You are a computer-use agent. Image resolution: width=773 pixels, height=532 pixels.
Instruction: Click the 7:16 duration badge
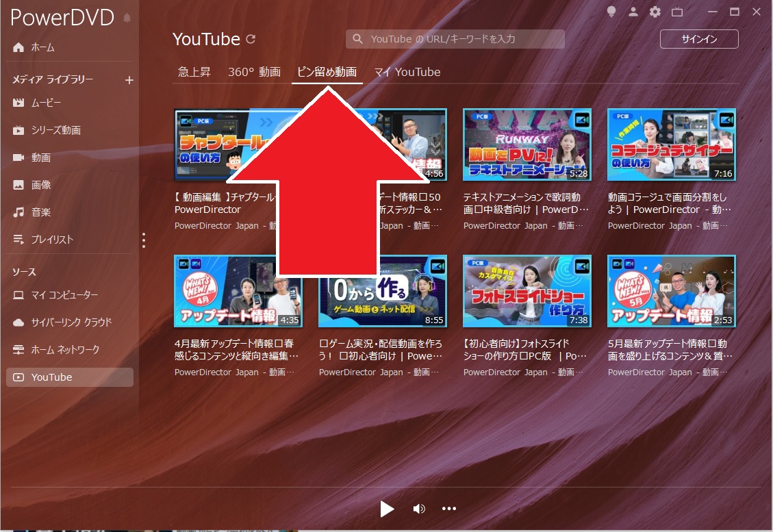[723, 173]
